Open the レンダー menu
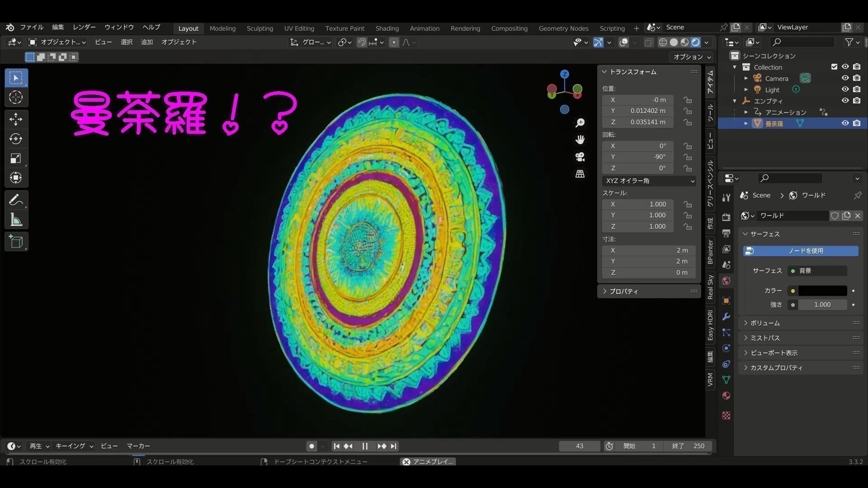 click(84, 27)
